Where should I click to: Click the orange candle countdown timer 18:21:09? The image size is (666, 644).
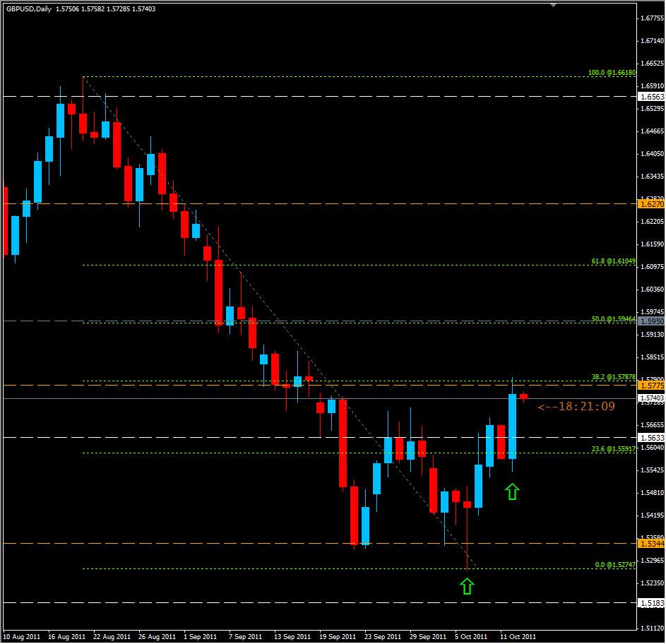(576, 407)
